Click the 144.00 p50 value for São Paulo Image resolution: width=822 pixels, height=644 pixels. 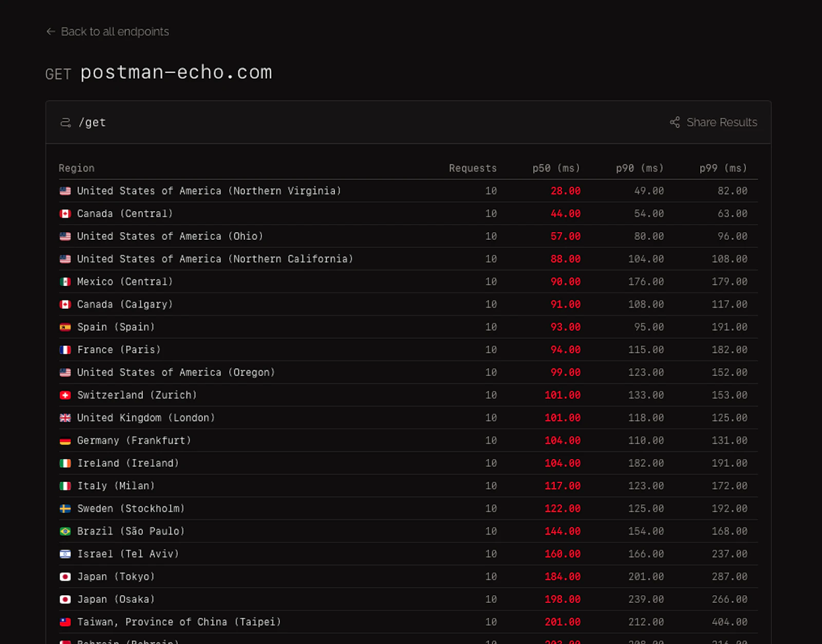tap(563, 531)
